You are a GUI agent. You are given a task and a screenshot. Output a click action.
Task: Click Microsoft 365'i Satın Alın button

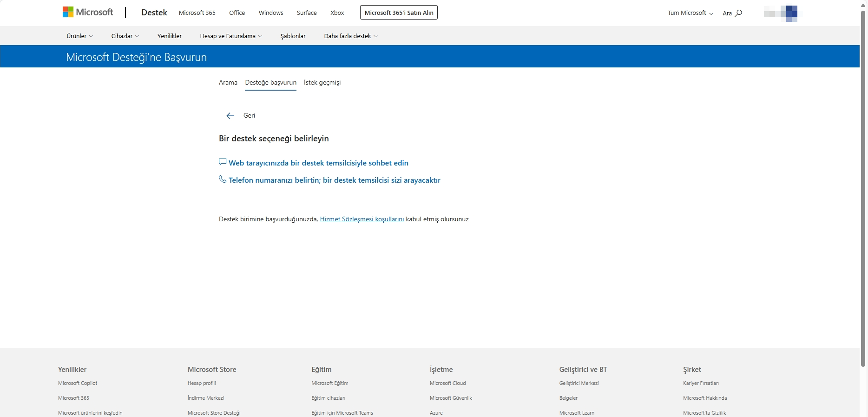(399, 13)
